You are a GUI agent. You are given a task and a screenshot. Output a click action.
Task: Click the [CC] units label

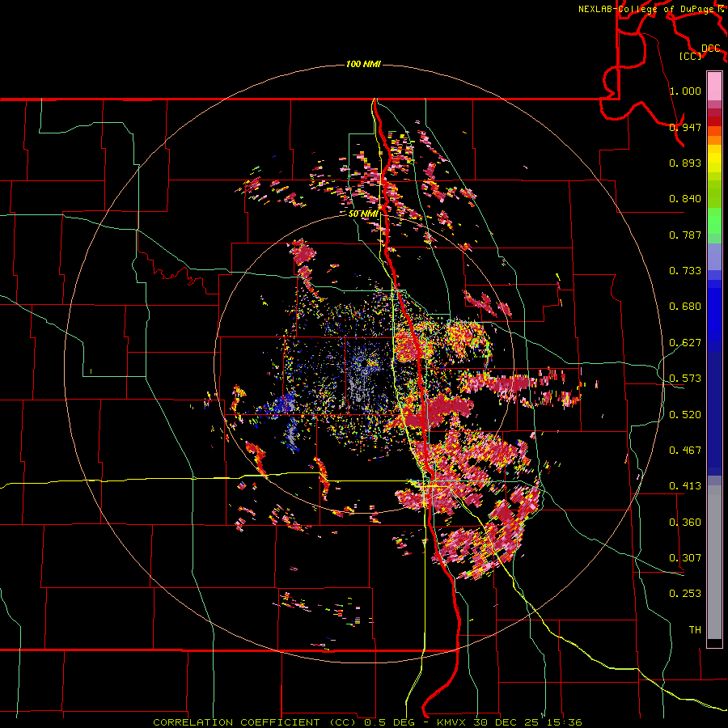(691, 56)
